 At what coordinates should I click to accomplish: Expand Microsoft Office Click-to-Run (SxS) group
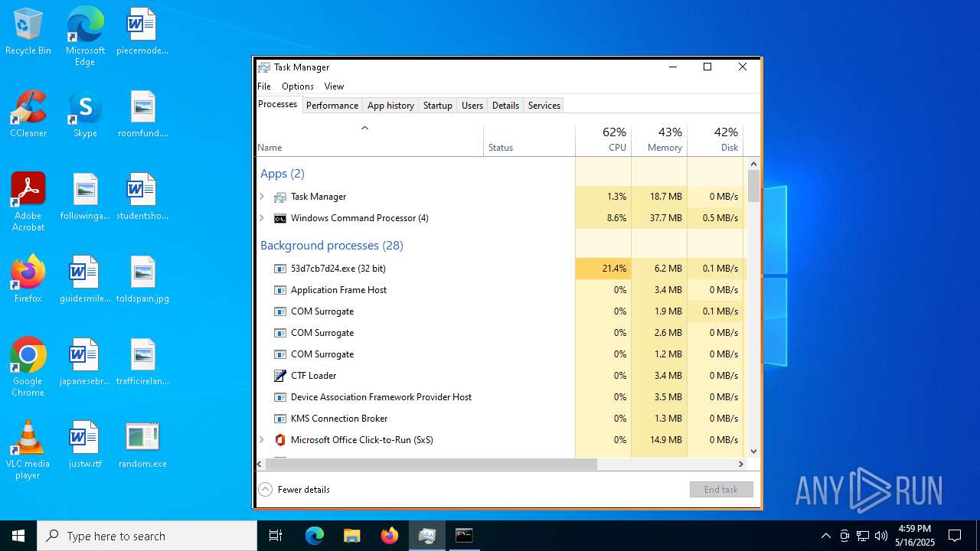pos(262,440)
